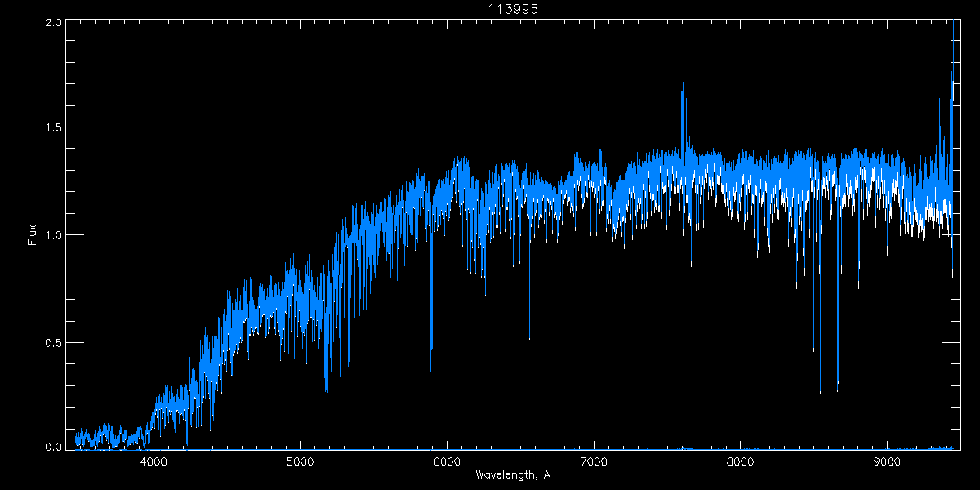Select the deep absorption dip near 5200 Å
This screenshot has width=980, height=490.
click(x=327, y=390)
